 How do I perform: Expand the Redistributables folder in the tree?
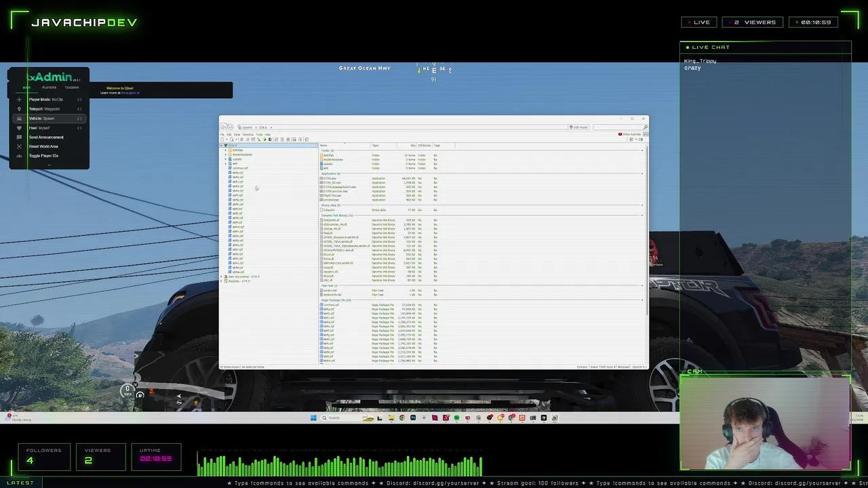point(226,155)
